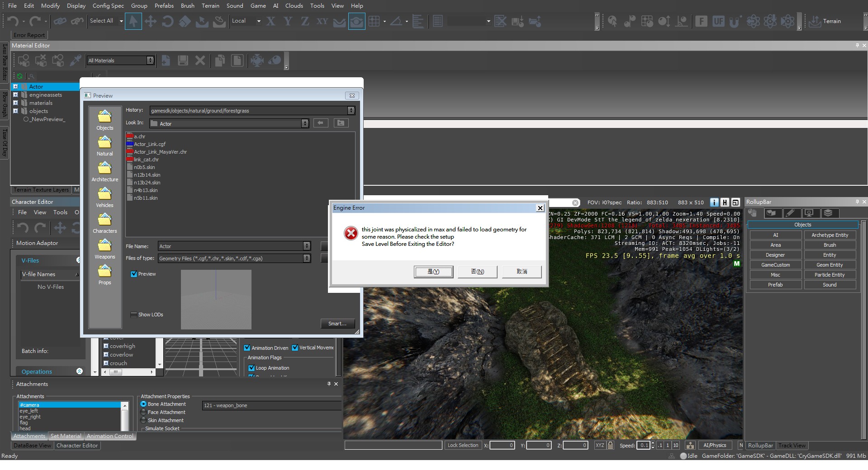Constrain to Y axis
This screenshot has height=470, width=868.
point(288,21)
